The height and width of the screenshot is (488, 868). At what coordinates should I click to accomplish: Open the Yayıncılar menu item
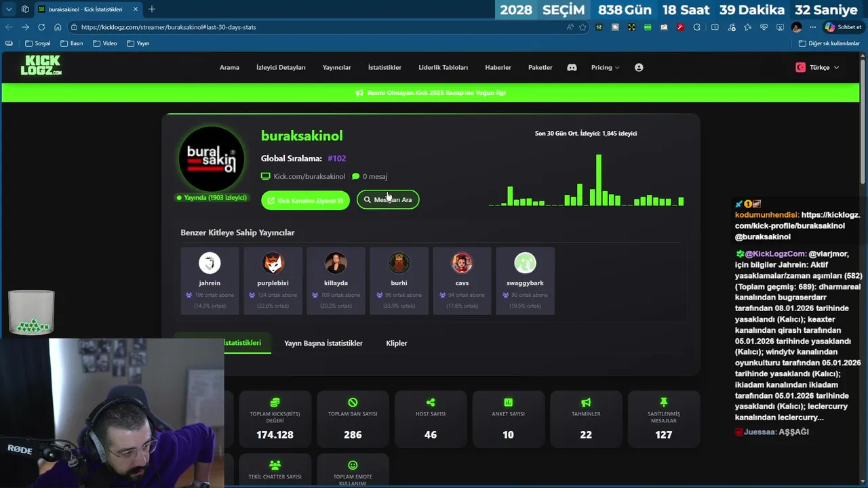(x=336, y=67)
